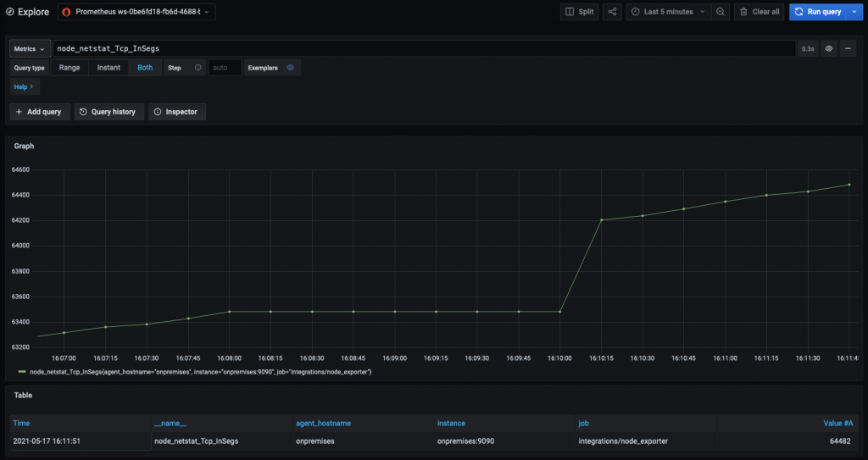Select the Instant query type
Image resolution: width=868 pixels, height=460 pixels.
108,68
